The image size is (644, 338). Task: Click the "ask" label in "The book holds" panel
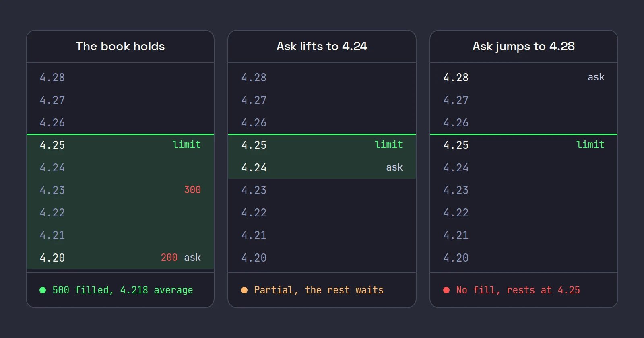click(192, 258)
